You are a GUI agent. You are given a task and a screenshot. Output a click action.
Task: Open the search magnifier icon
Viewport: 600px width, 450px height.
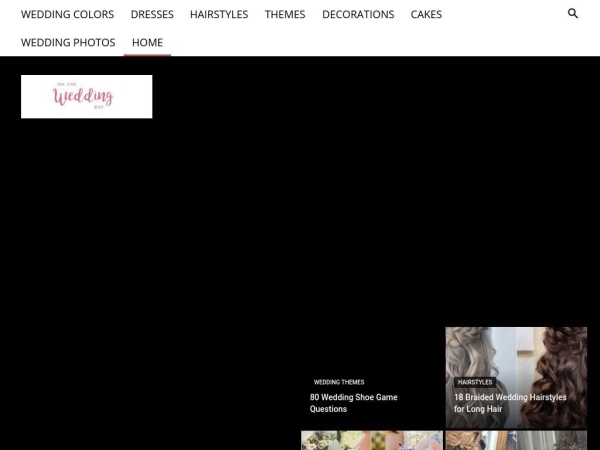click(572, 14)
